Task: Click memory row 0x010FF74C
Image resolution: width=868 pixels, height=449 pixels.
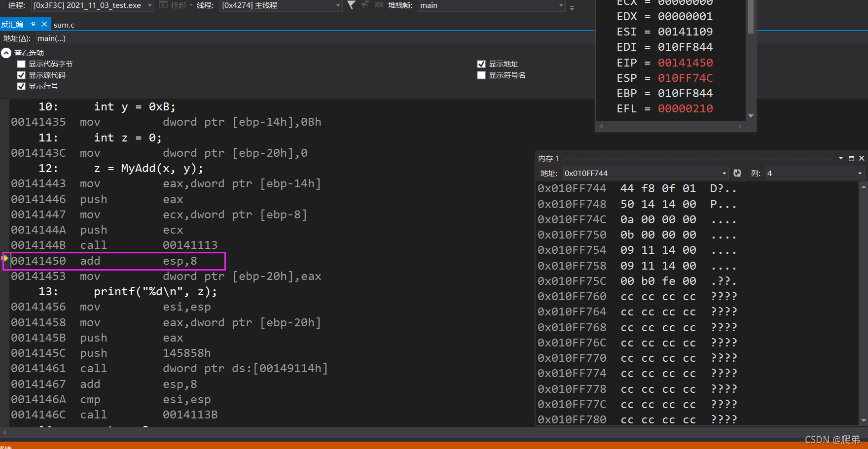Action: [637, 219]
